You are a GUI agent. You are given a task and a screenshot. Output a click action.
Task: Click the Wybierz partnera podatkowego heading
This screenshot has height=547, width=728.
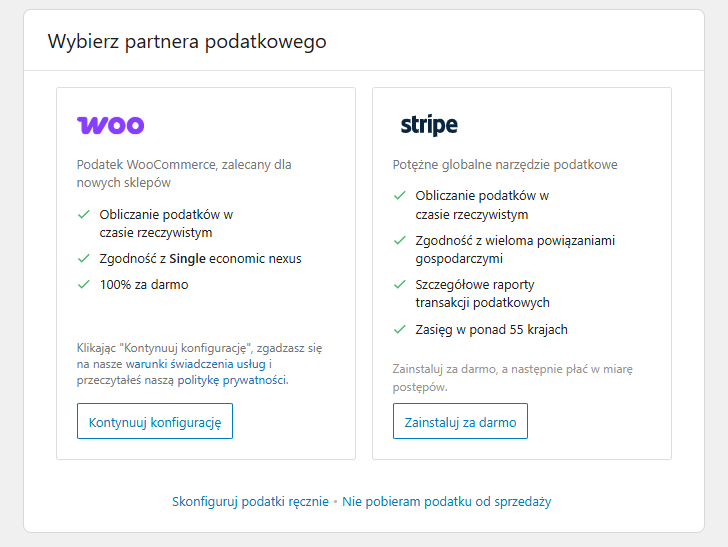pyautogui.click(x=187, y=41)
